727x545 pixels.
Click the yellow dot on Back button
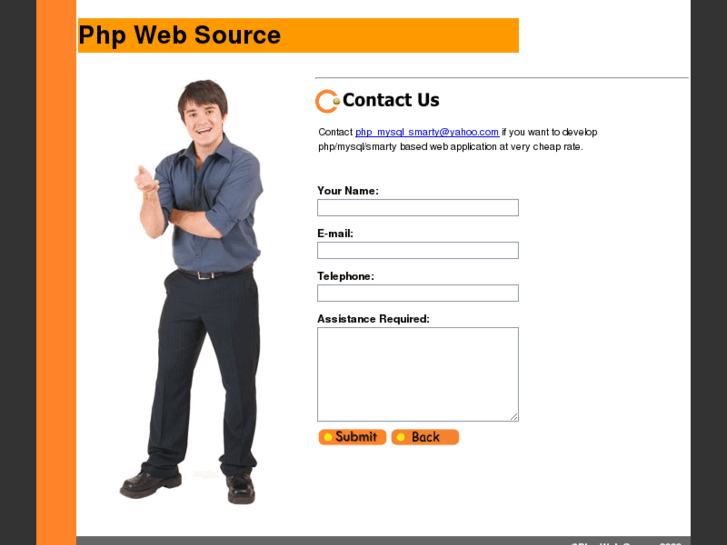(401, 437)
